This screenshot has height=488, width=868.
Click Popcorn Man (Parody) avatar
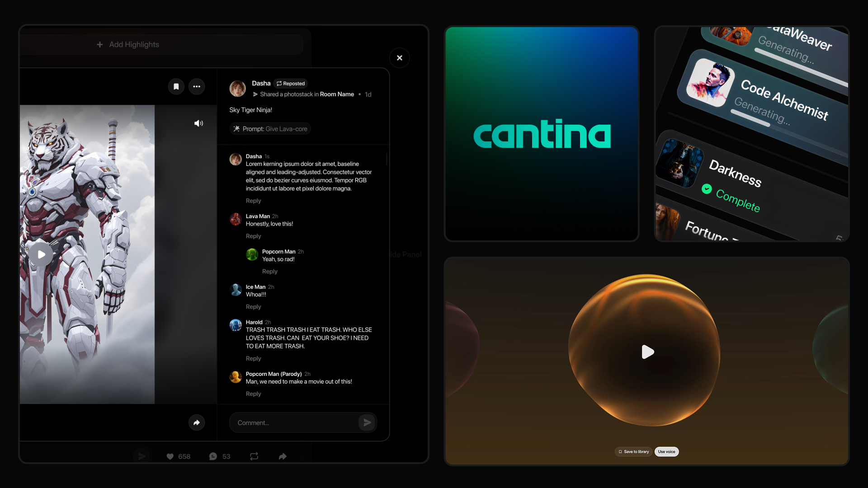click(x=236, y=377)
